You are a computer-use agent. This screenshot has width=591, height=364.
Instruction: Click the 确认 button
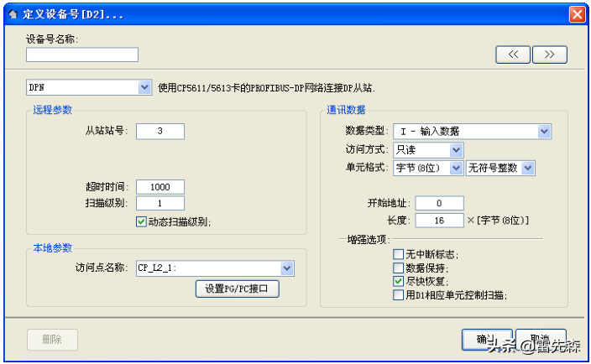tap(487, 339)
